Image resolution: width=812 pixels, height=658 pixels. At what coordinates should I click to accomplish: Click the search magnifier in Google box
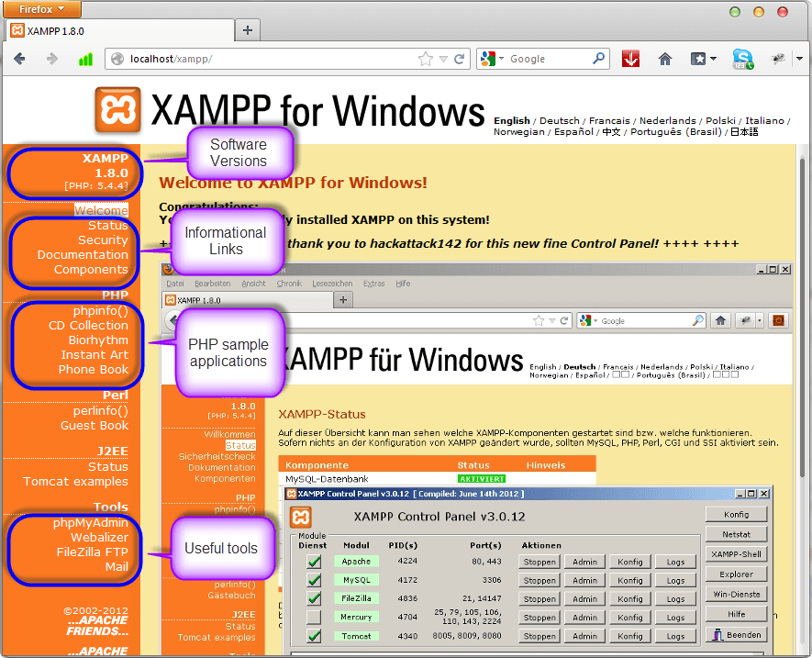[x=599, y=59]
